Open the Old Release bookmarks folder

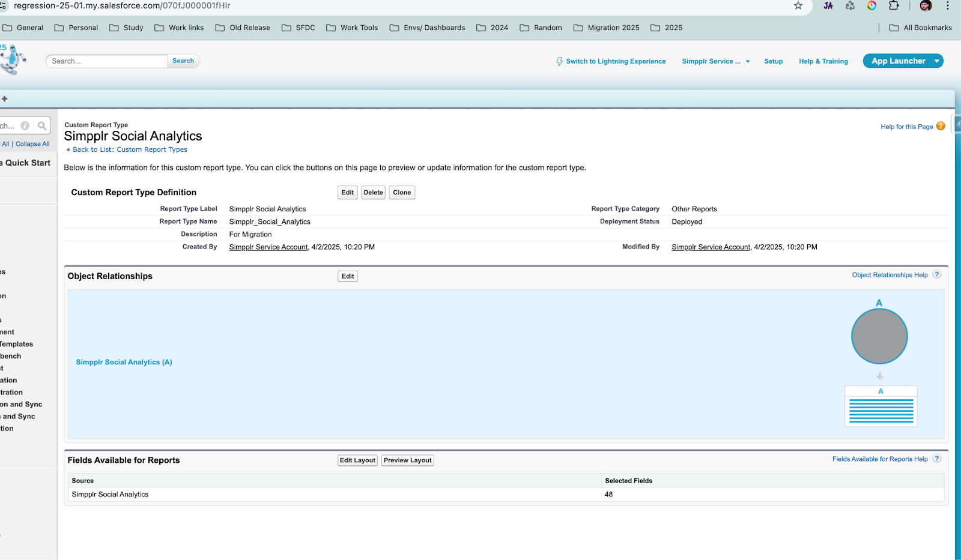(243, 28)
